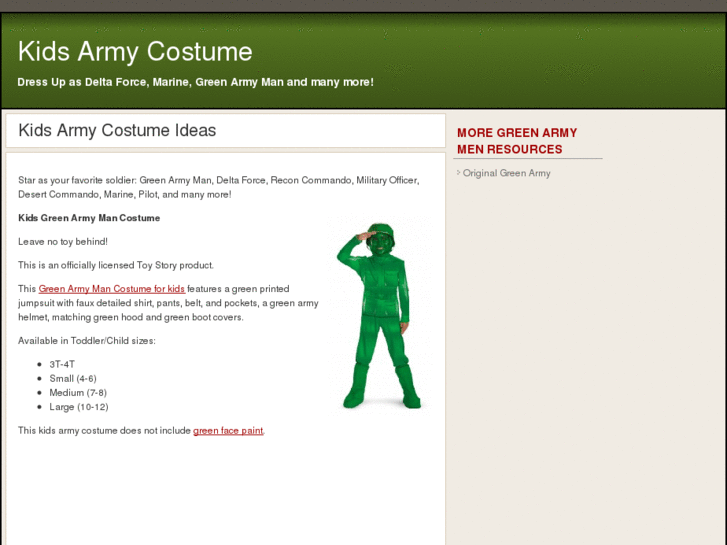Click the 'Leave no toy behind!' line
This screenshot has width=727, height=545.
[63, 242]
